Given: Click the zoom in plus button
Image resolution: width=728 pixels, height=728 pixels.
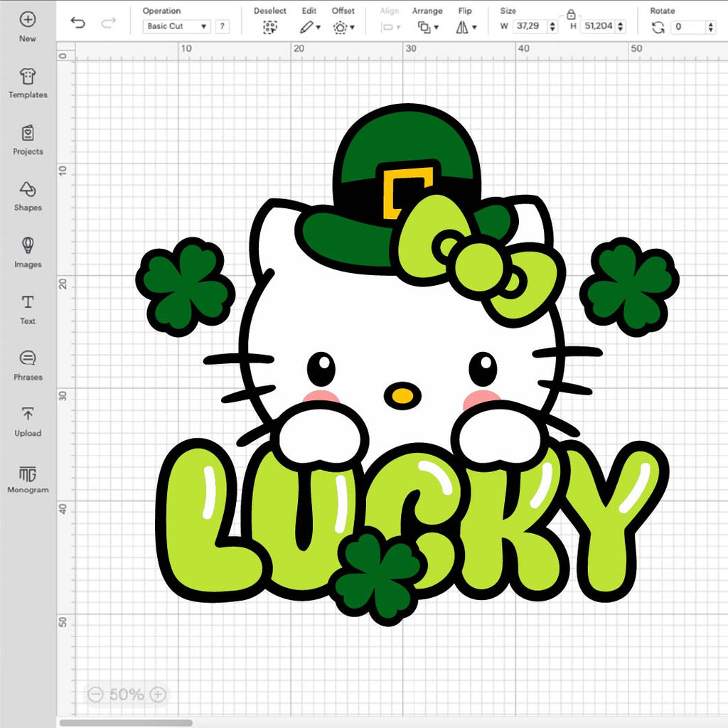Looking at the screenshot, I should click(158, 695).
